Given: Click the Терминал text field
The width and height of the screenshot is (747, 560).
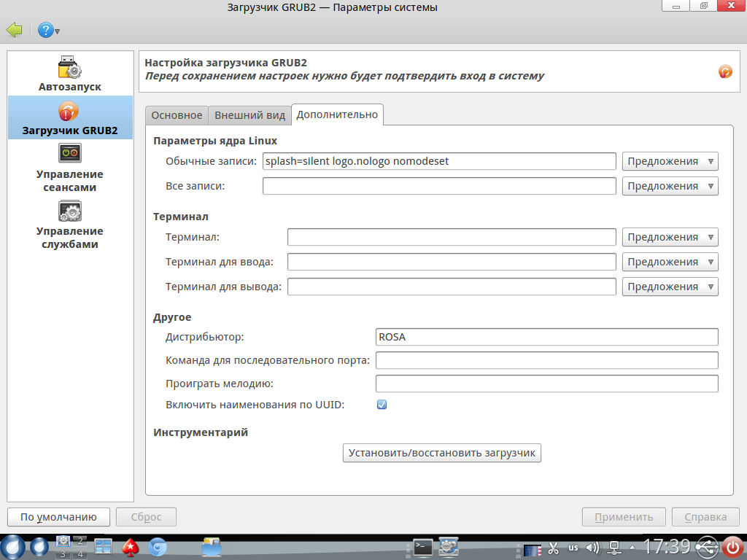Looking at the screenshot, I should [452, 237].
